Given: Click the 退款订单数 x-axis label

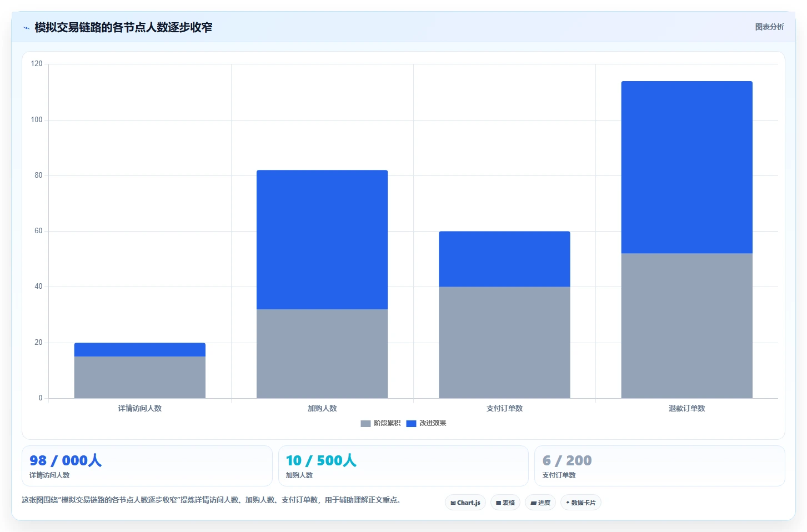Looking at the screenshot, I should (686, 408).
